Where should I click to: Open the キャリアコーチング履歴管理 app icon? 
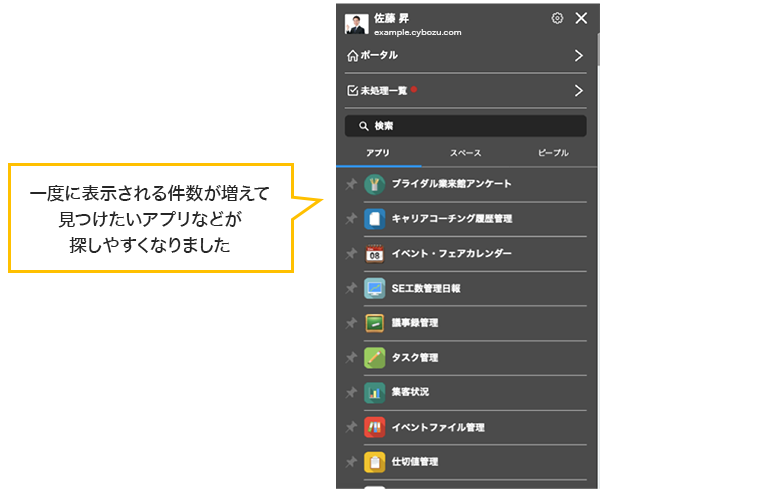[x=375, y=219]
